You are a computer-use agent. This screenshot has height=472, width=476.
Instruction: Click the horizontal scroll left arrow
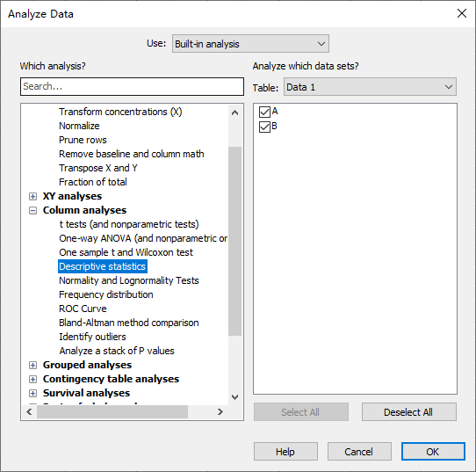(x=29, y=412)
